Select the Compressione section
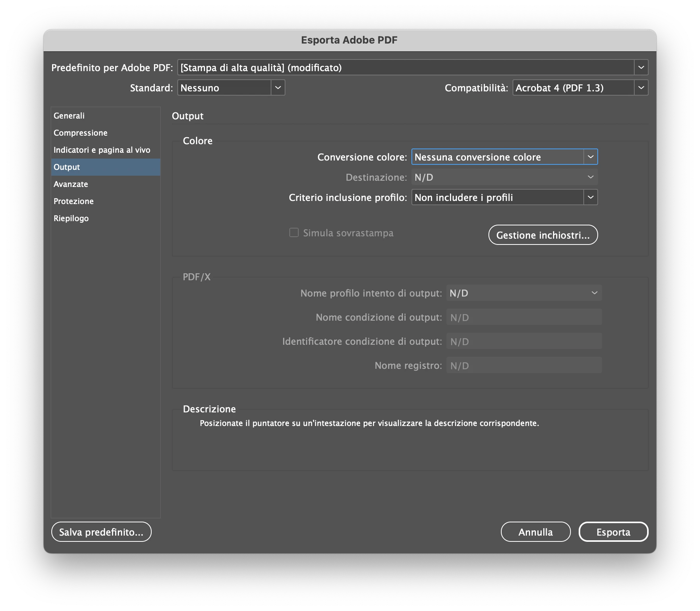The width and height of the screenshot is (700, 611). pyautogui.click(x=106, y=133)
